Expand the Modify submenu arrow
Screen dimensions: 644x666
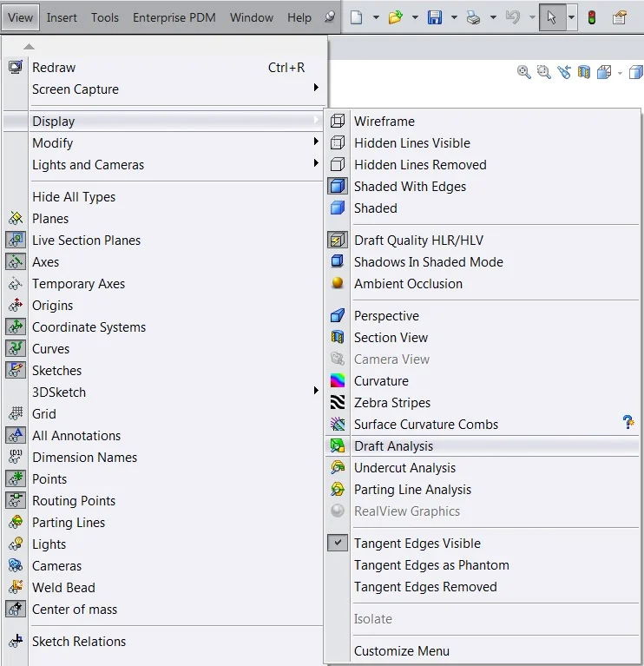[x=316, y=141]
